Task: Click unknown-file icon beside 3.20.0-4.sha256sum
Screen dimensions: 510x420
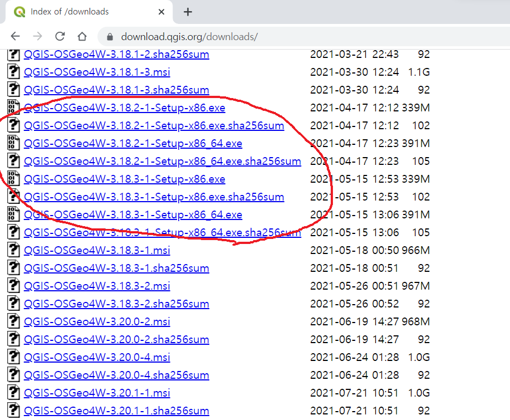Action: coord(13,374)
